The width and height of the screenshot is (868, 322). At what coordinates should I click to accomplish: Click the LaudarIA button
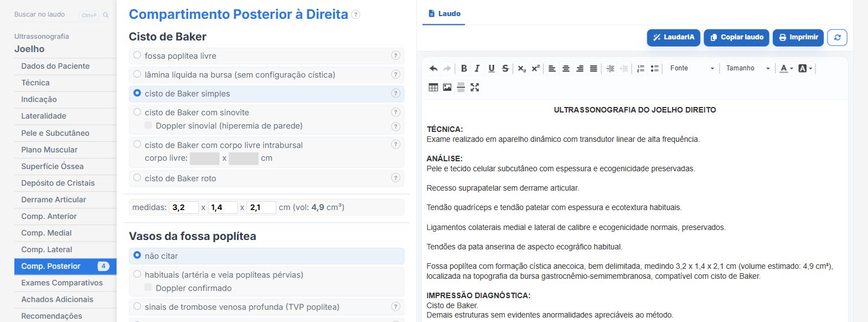pos(673,38)
